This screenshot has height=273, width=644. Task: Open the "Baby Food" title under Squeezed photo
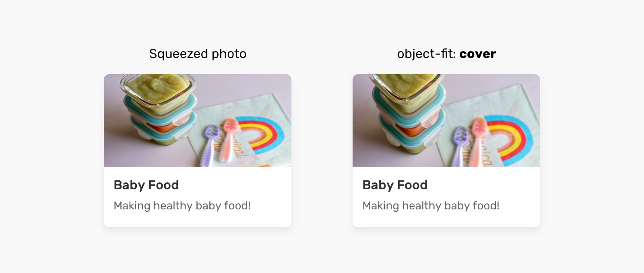146,185
